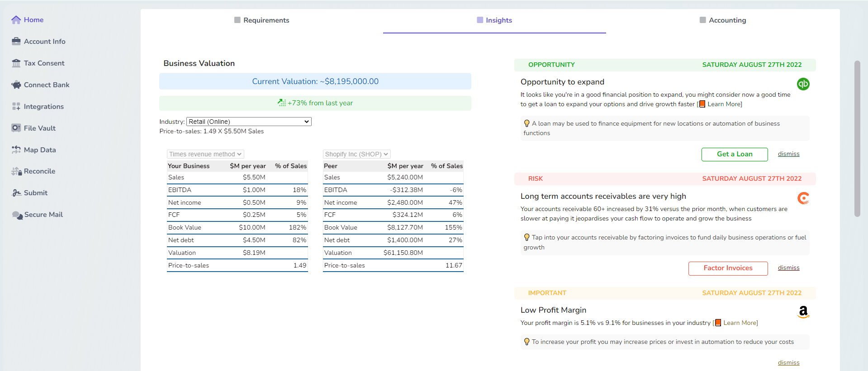The width and height of the screenshot is (868, 371).
Task: Click the Integrations grid icon
Action: click(16, 107)
